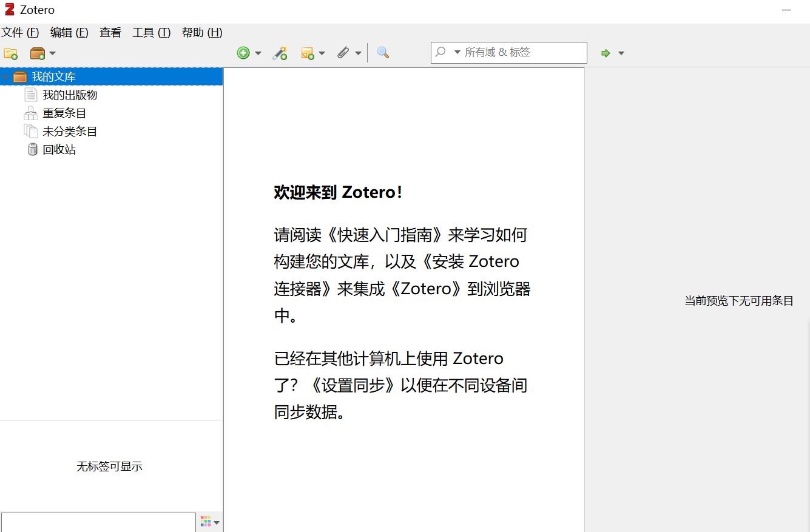Click the Advanced Search magnifier icon
The image size is (810, 532).
click(x=382, y=53)
